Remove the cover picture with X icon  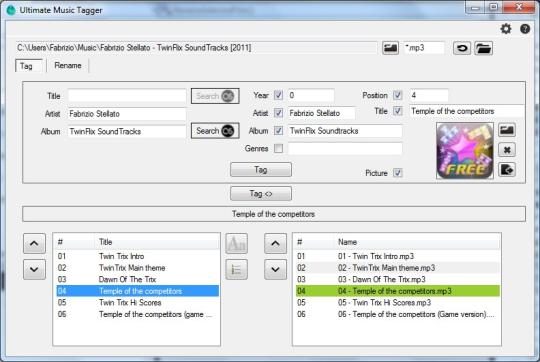pos(507,150)
